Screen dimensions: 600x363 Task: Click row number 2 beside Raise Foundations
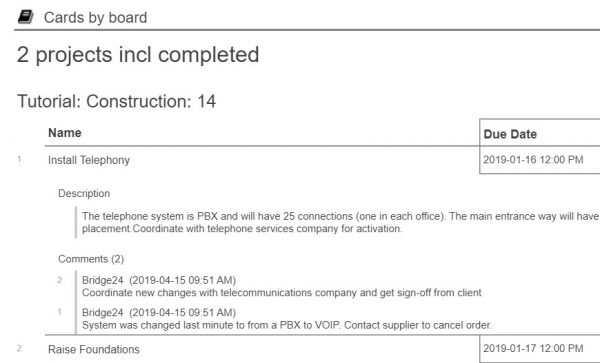pos(19,348)
